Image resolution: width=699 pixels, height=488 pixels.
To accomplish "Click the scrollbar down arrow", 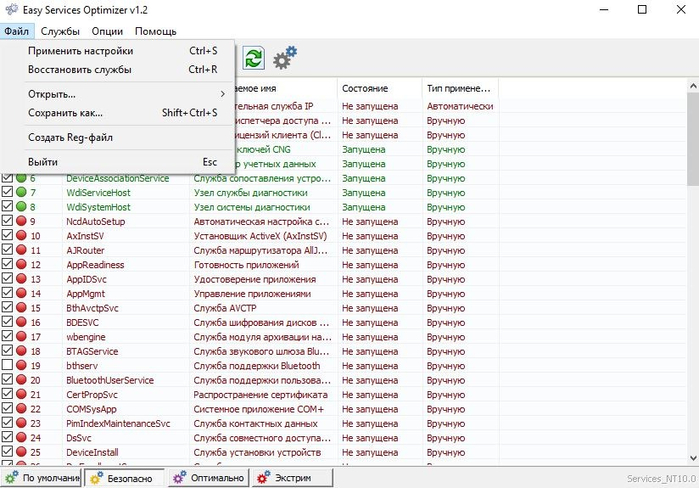I will [x=693, y=458].
